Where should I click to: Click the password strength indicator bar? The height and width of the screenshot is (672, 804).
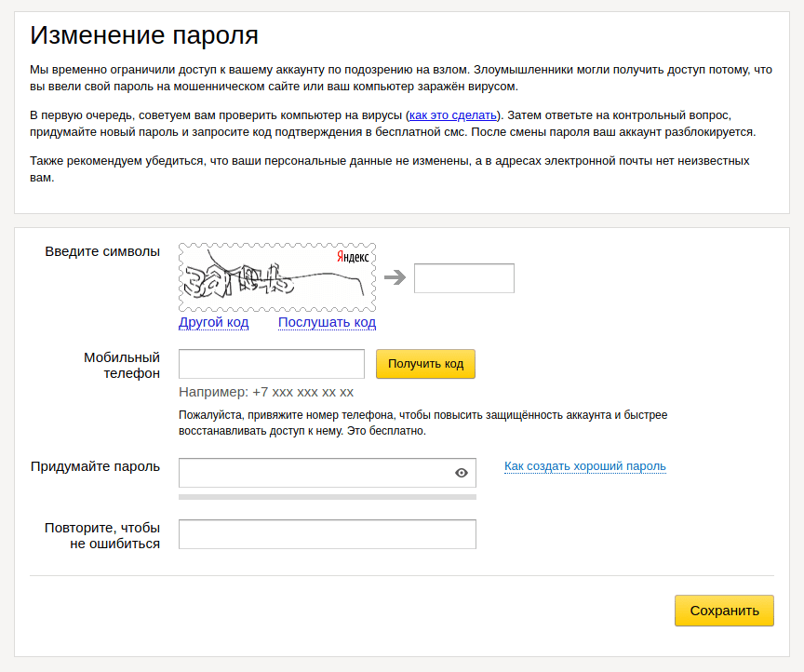[x=327, y=497]
